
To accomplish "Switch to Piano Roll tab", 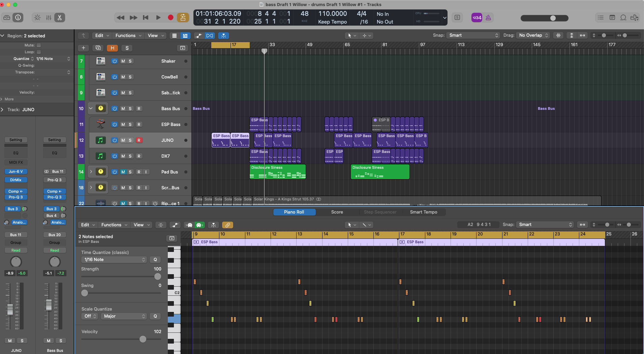I will click(x=294, y=212).
